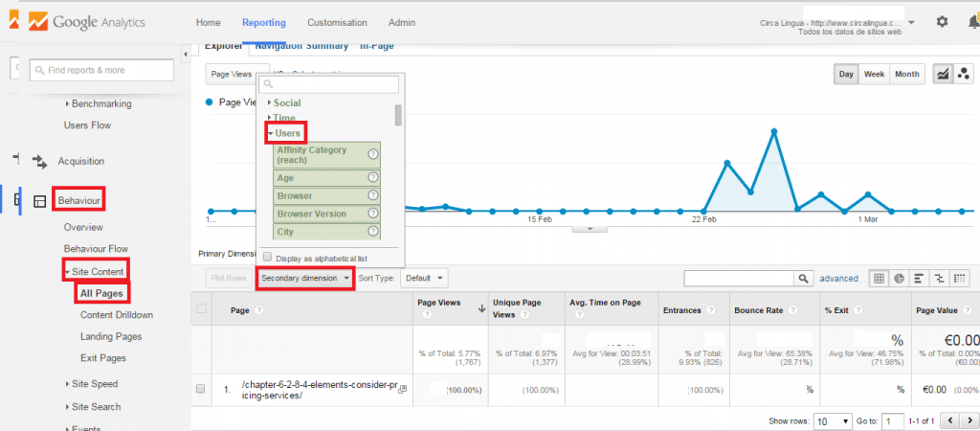This screenshot has width=980, height=431.
Task: Open All Pages report in sidebar
Action: pos(101,293)
